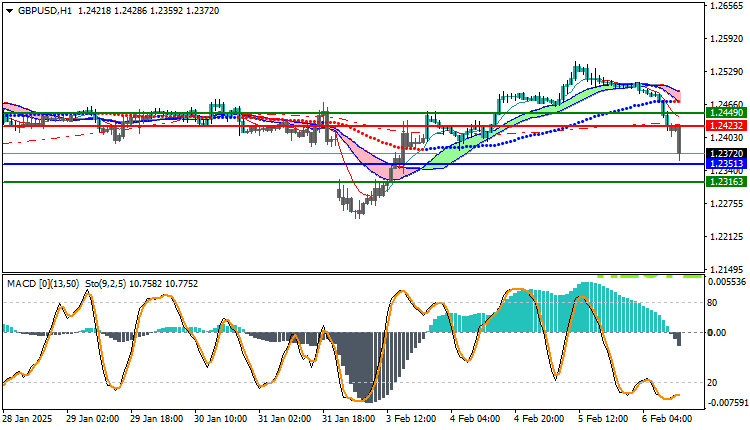Click the 4 Feb 04:00 time label
The width and height of the screenshot is (750, 430).
pos(475,419)
